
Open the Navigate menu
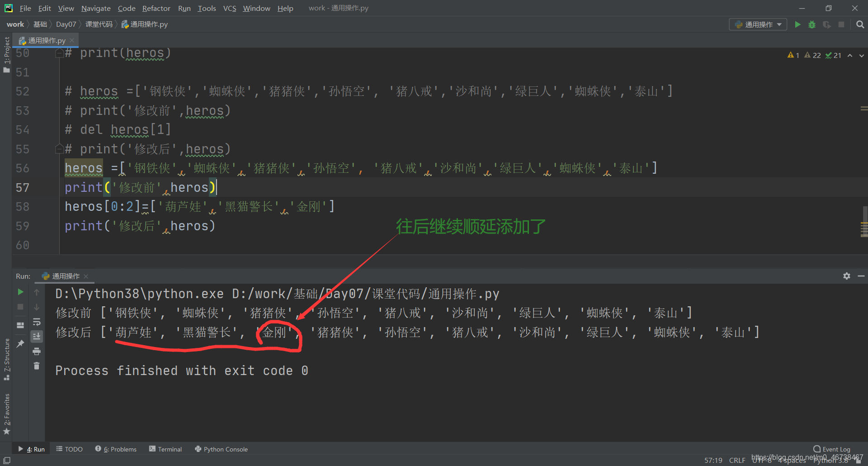[x=96, y=8]
